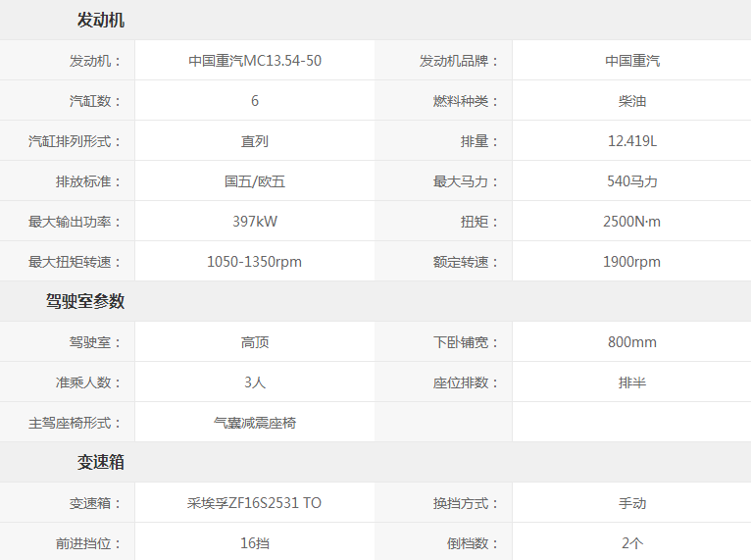751x560 pixels.
Task: Select the fuel type value 柴油
Action: pos(632,101)
